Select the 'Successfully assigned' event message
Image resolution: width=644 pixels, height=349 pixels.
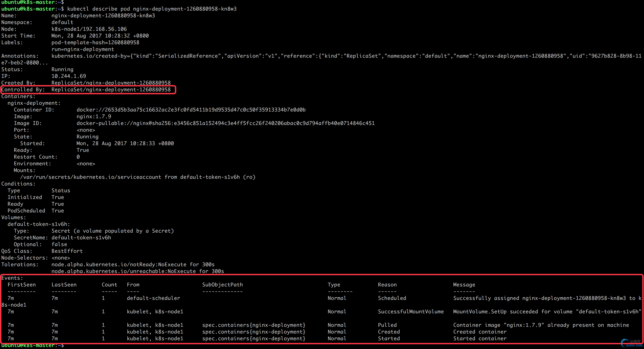[547, 298]
